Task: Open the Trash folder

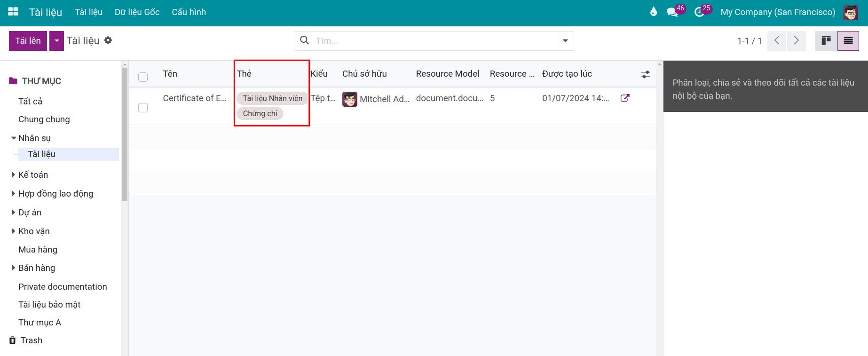Action: click(31, 340)
